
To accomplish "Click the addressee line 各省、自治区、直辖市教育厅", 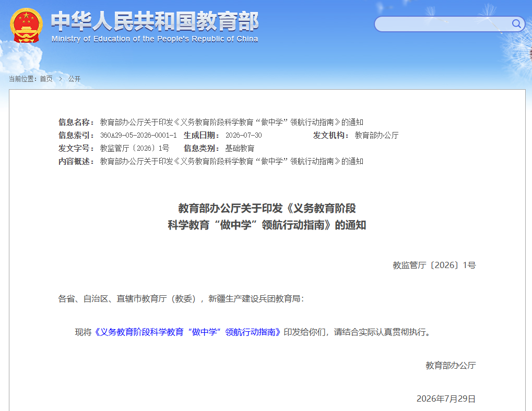I will coord(181,298).
